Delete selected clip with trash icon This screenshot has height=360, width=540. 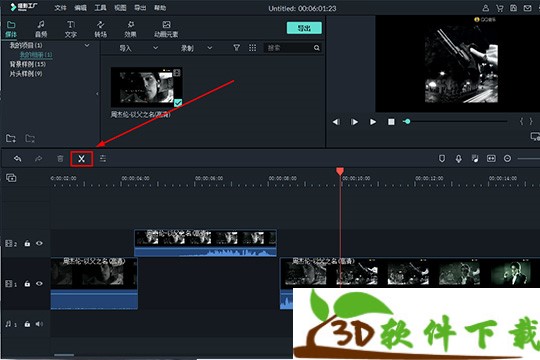tap(60, 158)
